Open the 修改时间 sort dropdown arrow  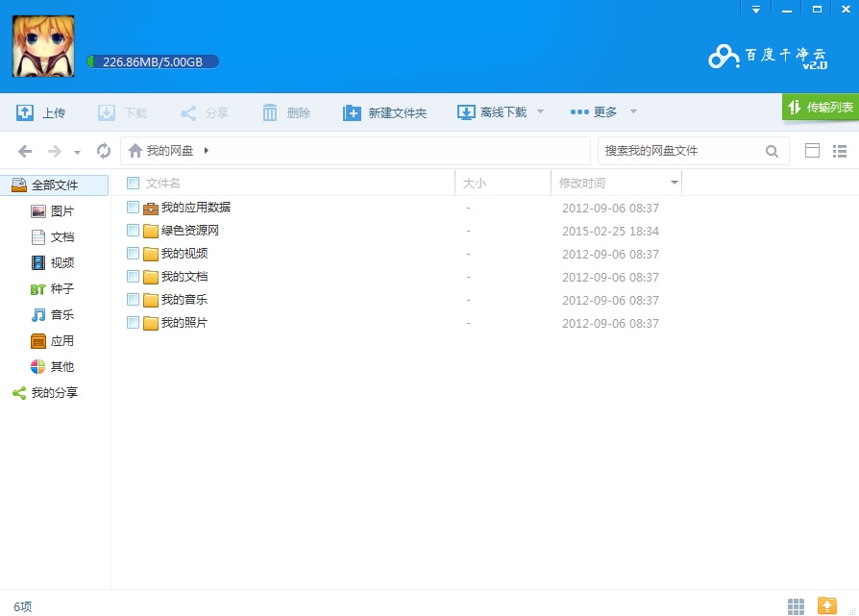675,182
